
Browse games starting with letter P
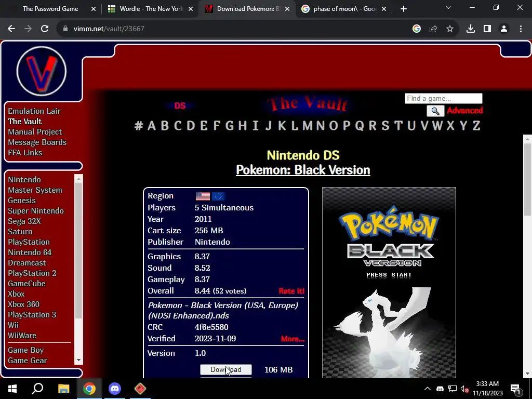pyautogui.click(x=347, y=126)
